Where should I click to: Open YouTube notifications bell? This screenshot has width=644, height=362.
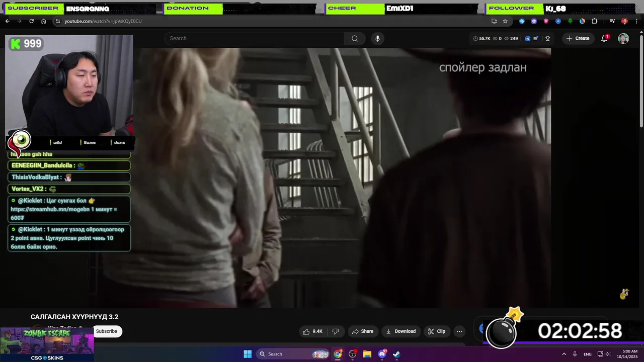pos(604,39)
